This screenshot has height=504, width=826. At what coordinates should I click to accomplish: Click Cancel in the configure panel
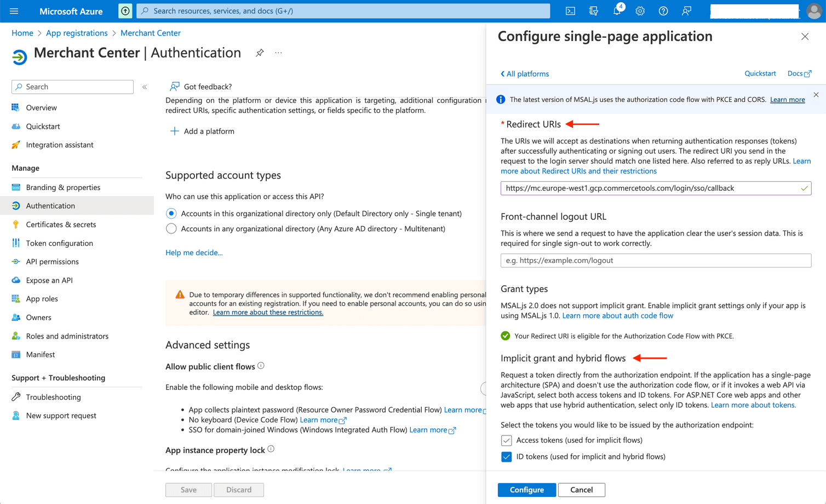pyautogui.click(x=581, y=490)
